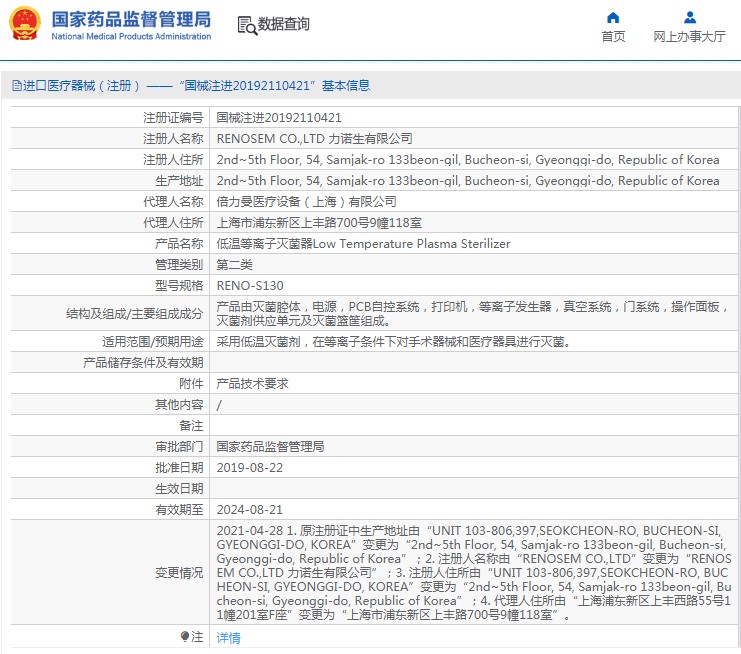741x654 pixels.
Task: Click the 注册人名称 row label
Action: click(173, 138)
